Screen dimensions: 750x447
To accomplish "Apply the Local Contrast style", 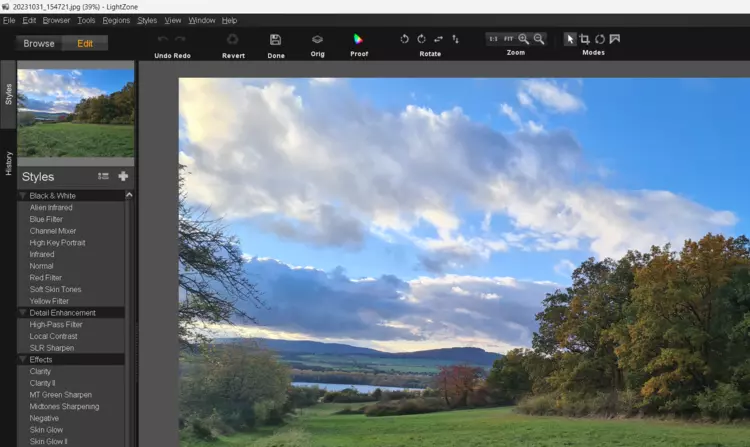I will 53,336.
